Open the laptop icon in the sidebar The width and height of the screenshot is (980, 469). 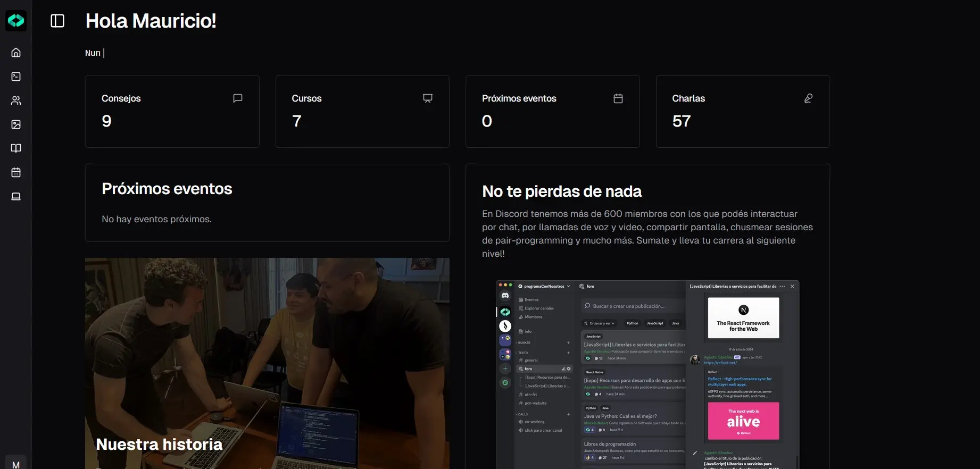click(16, 196)
